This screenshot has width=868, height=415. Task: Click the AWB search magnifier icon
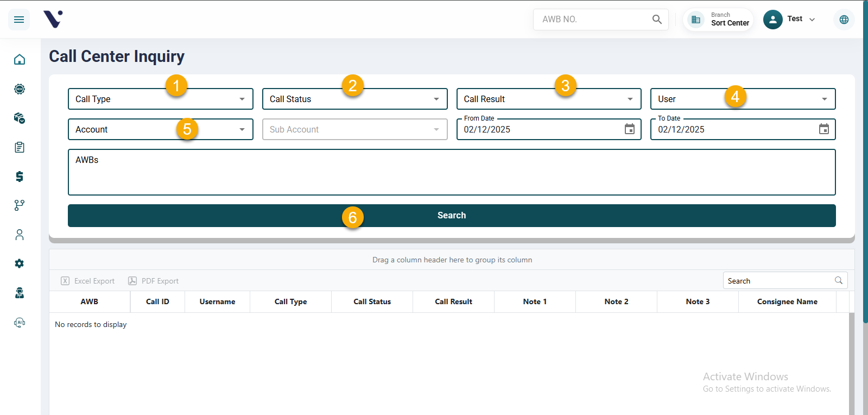coord(657,20)
